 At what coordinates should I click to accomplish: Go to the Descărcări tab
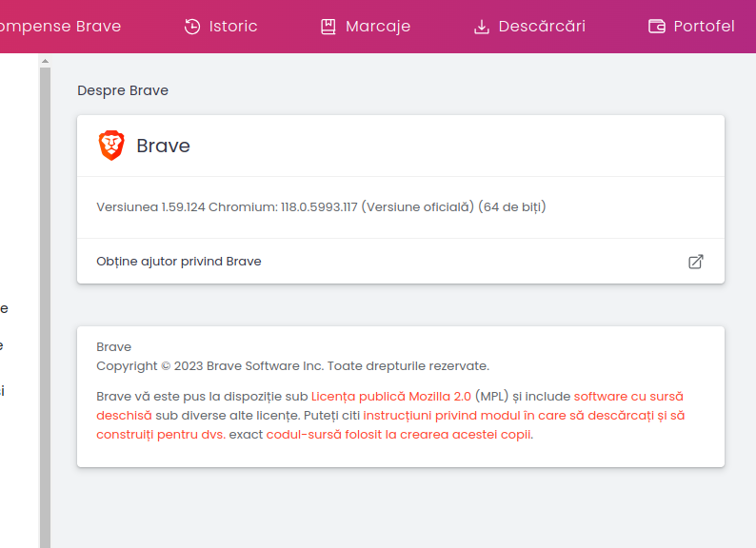click(529, 26)
